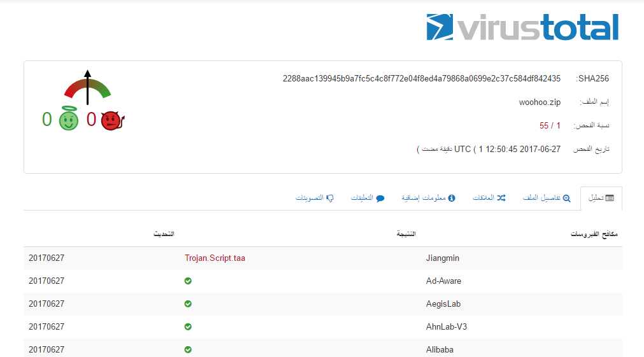Switch to the العلاقات relationships tab
This screenshot has height=357, width=644.
pyautogui.click(x=489, y=198)
